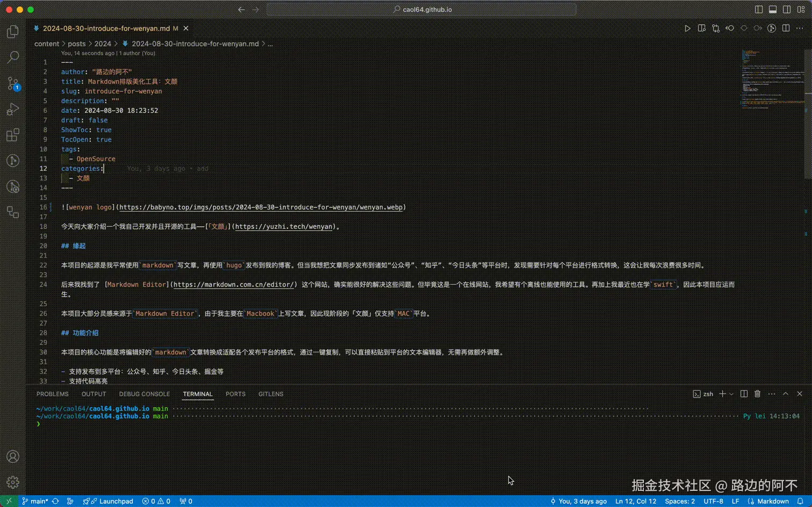Split the editor right

click(786, 28)
